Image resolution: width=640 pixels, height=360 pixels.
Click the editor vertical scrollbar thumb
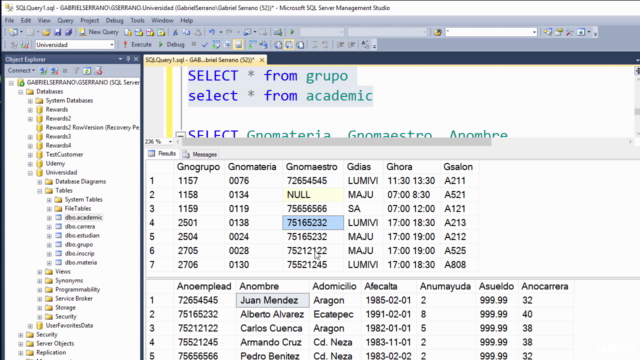coord(637,111)
